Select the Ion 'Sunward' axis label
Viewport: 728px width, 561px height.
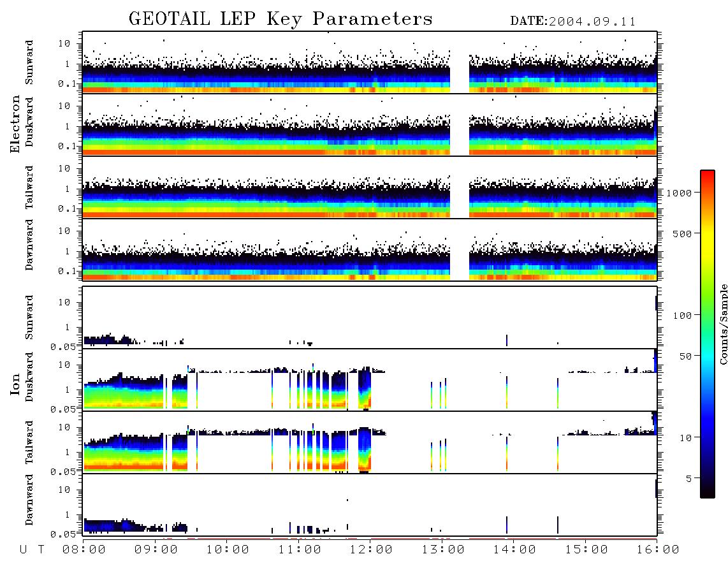point(29,317)
